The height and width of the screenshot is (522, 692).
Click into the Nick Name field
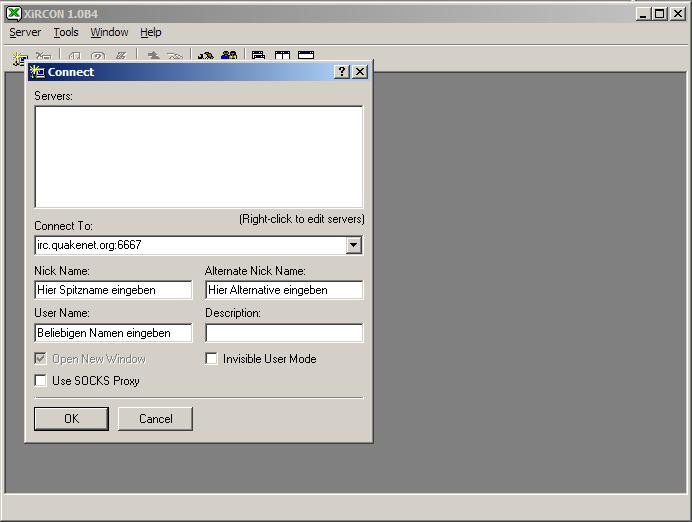[113, 290]
